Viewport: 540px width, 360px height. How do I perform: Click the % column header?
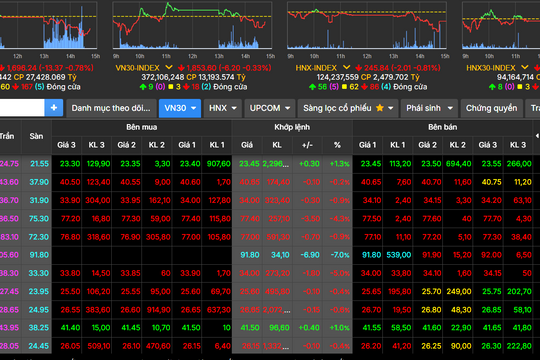pos(338,145)
